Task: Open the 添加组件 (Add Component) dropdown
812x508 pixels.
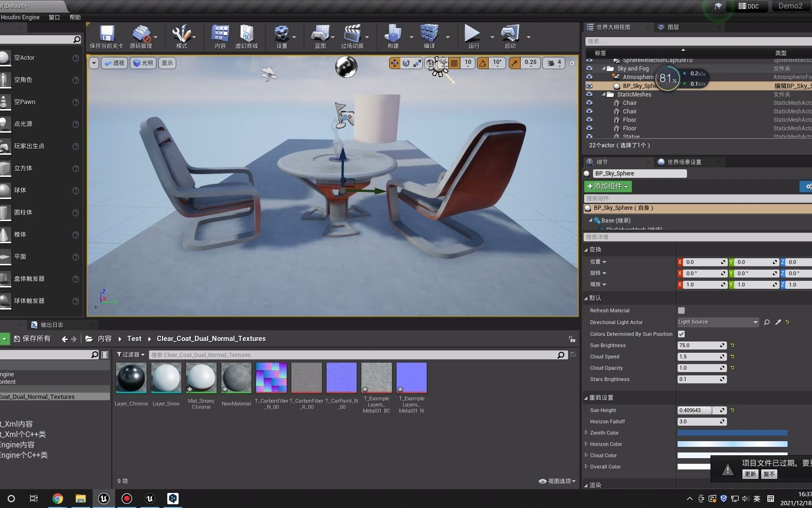Action: coord(608,186)
